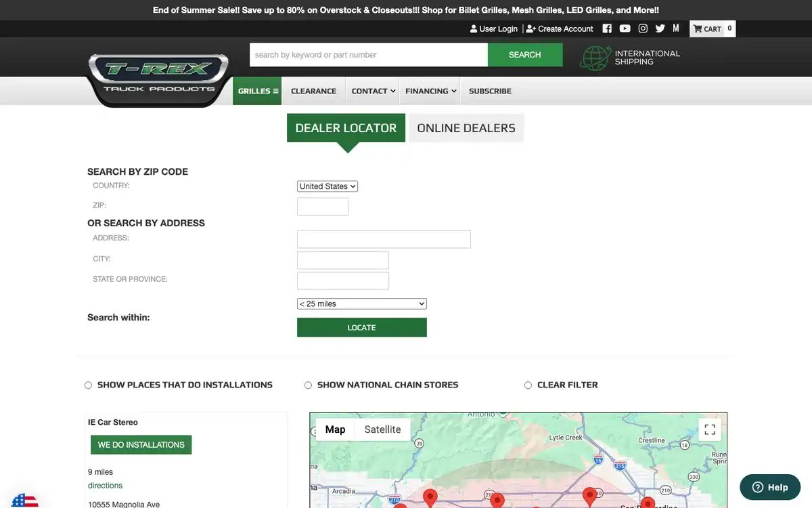The height and width of the screenshot is (508, 812).
Task: Click the American flag badge icon
Action: tap(25, 501)
